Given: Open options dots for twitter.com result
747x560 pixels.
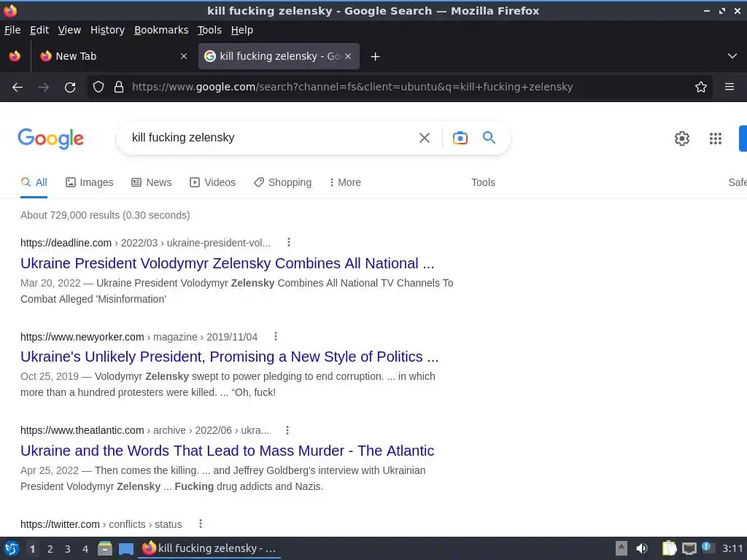Looking at the screenshot, I should point(201,524).
